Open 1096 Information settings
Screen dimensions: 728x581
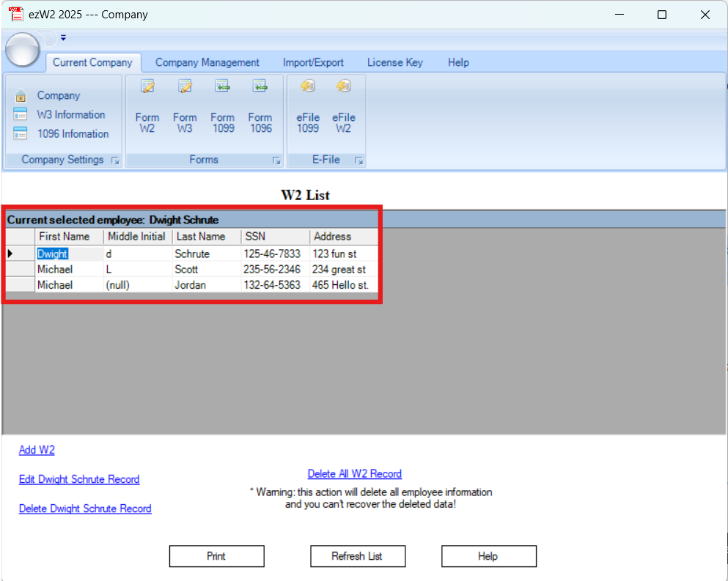tap(73, 133)
